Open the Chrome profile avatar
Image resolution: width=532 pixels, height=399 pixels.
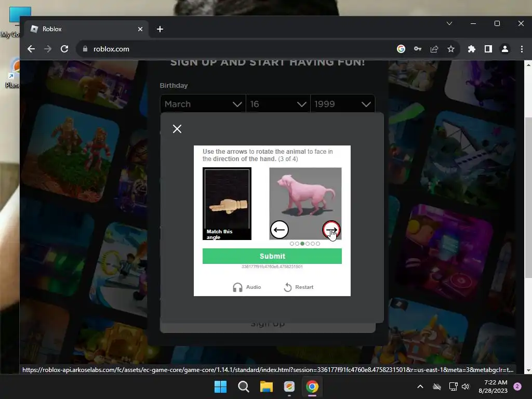tap(505, 49)
